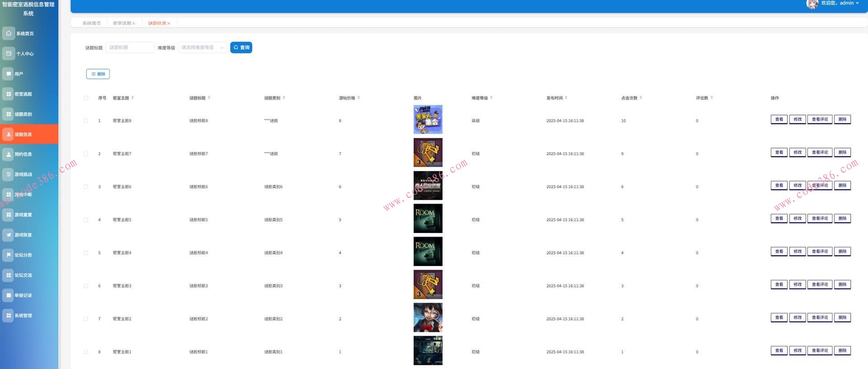Click the admin avatar icon
Viewport: 868px width, 369px height.
pos(812,4)
